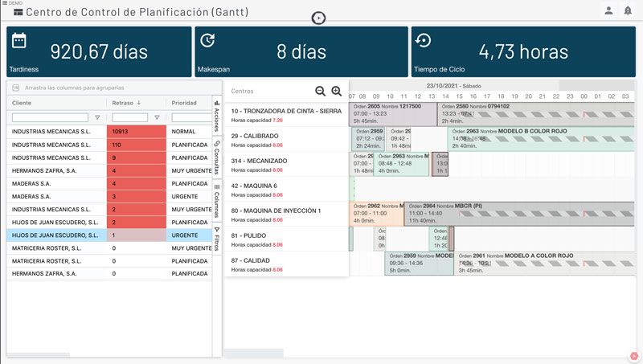Open the Retraso column filter icon
This screenshot has height=364, width=643.
click(x=157, y=117)
